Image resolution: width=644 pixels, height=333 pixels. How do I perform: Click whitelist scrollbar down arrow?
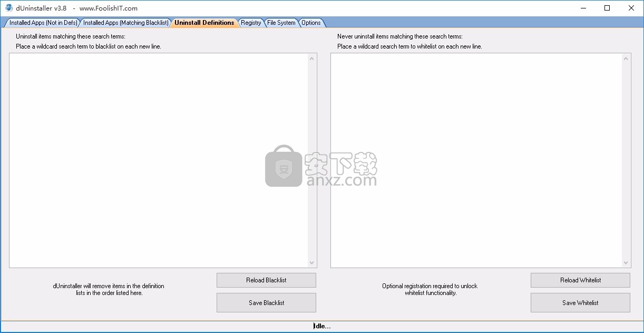pyautogui.click(x=626, y=263)
